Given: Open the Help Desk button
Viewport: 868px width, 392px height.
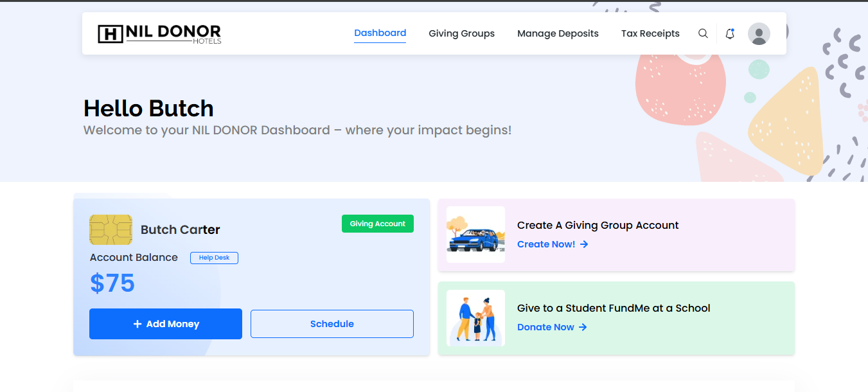Looking at the screenshot, I should point(214,258).
